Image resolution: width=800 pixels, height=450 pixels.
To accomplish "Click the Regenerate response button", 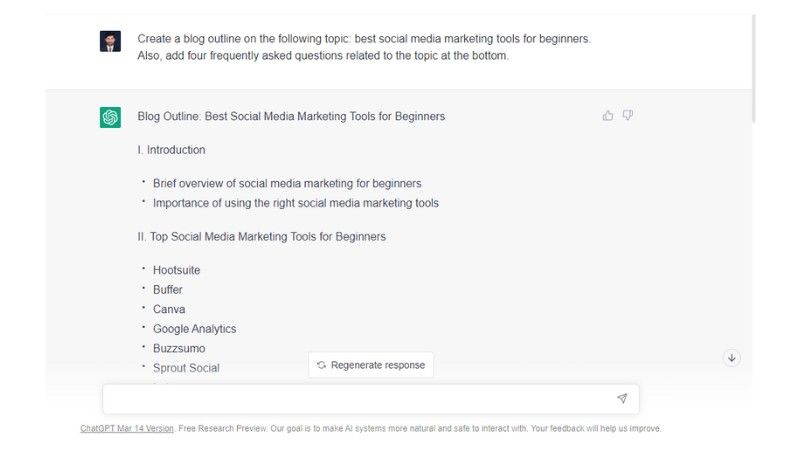I will coord(370,365).
